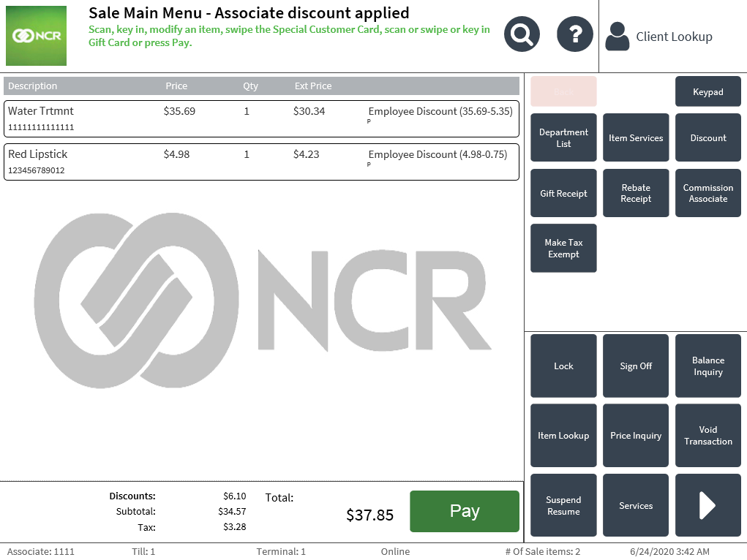747x560 pixels.
Task: Print a Gift Receipt
Action: (x=563, y=193)
